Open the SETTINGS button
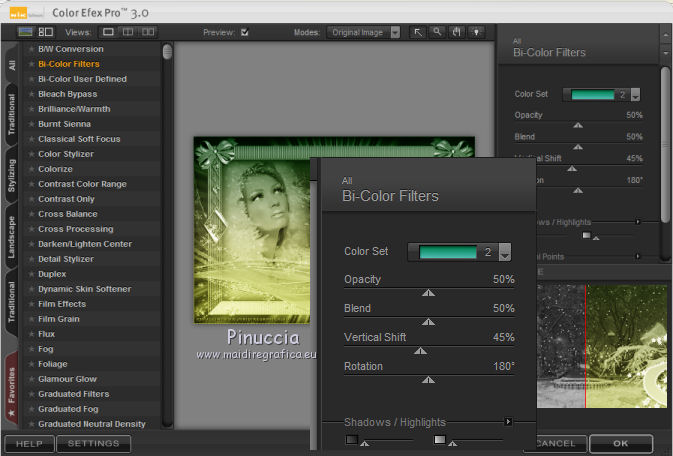Screen dimensions: 673x456 [93, 444]
